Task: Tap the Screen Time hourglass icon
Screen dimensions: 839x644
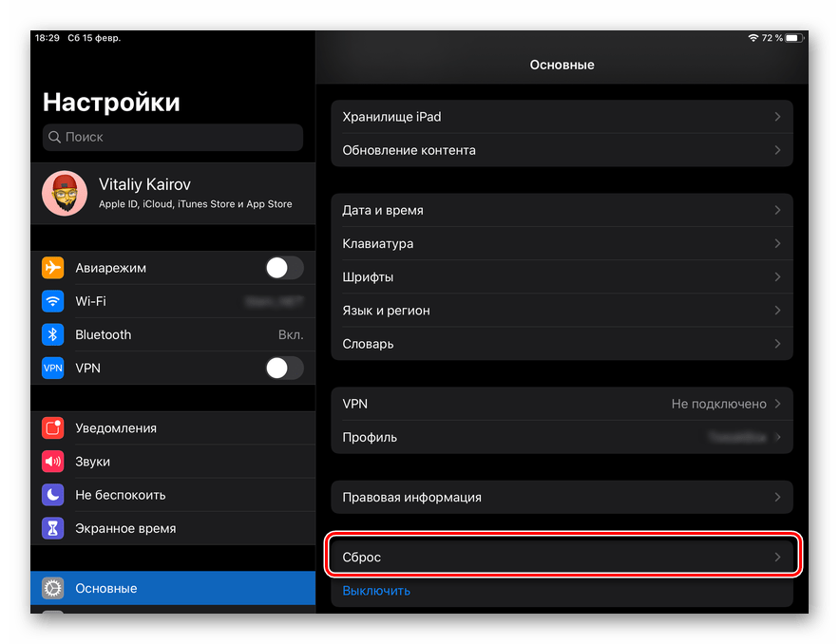Action: tap(53, 528)
